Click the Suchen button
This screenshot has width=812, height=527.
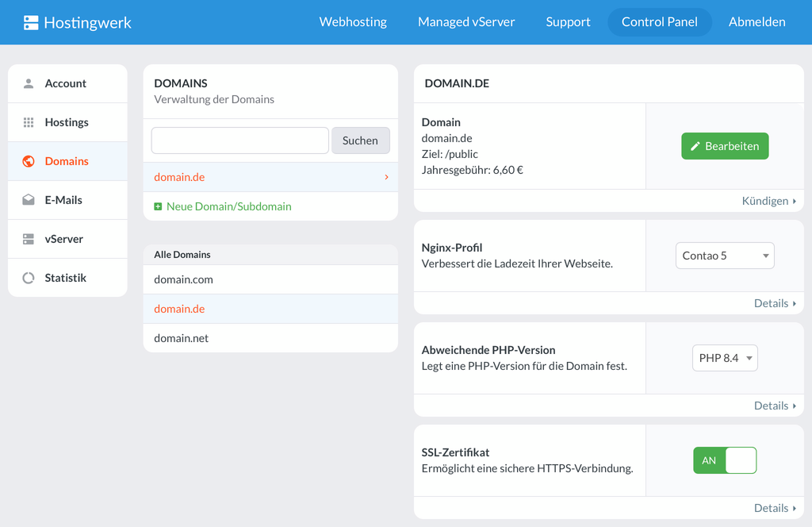point(361,140)
